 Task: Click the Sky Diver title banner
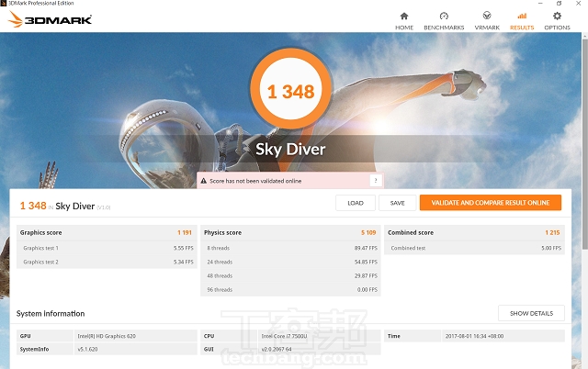coord(290,149)
